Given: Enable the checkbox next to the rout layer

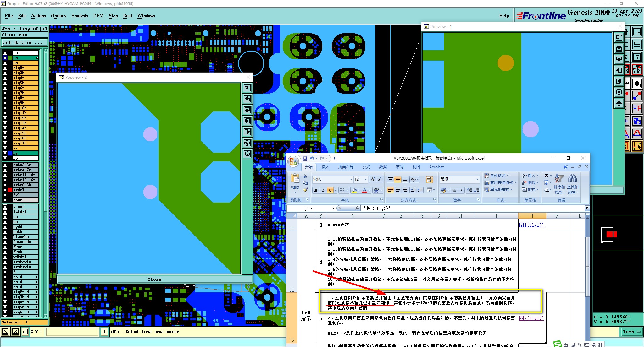Looking at the screenshot, I should (x=5, y=200).
